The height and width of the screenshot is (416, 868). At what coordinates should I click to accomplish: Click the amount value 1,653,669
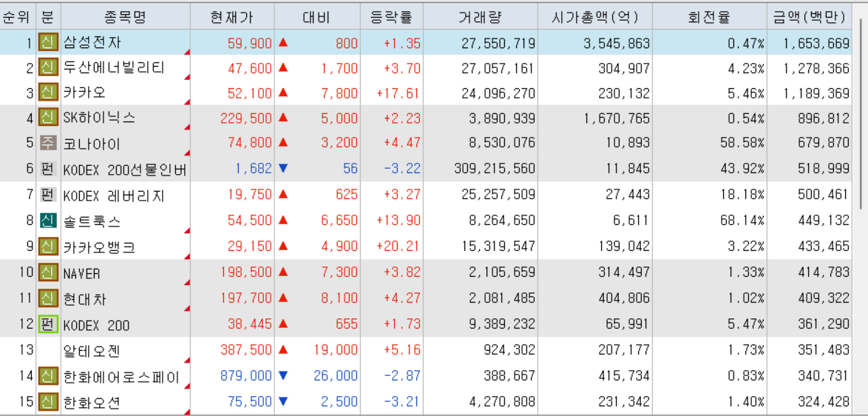click(816, 43)
